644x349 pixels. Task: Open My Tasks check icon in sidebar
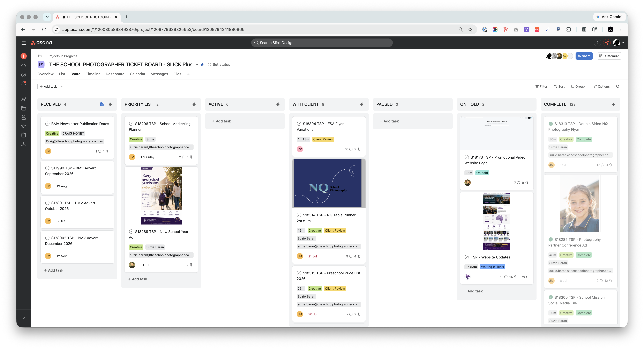click(23, 75)
